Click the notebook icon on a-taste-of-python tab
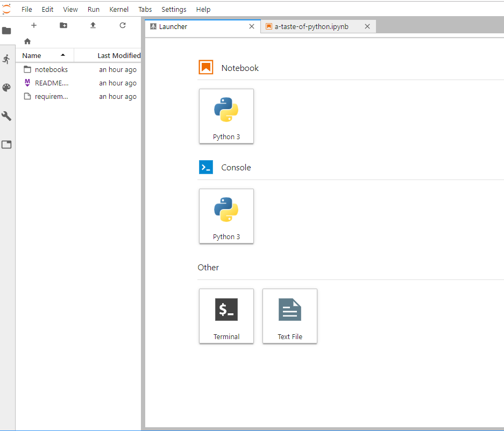The width and height of the screenshot is (504, 431). (269, 27)
